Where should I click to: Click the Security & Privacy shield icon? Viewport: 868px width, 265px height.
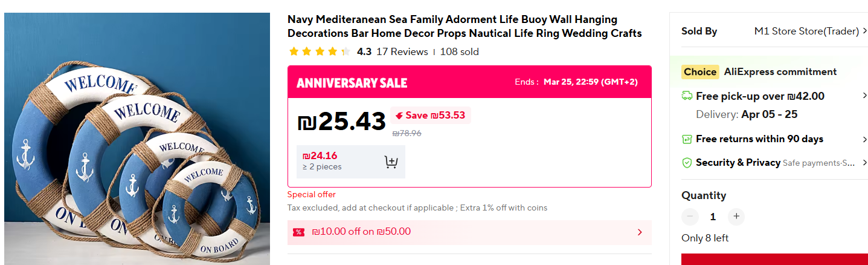click(x=687, y=163)
